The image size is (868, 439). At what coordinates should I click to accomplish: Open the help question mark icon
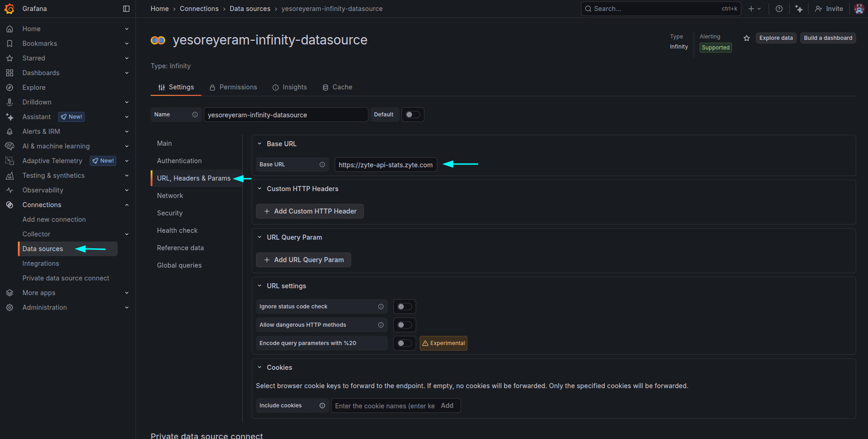(779, 9)
